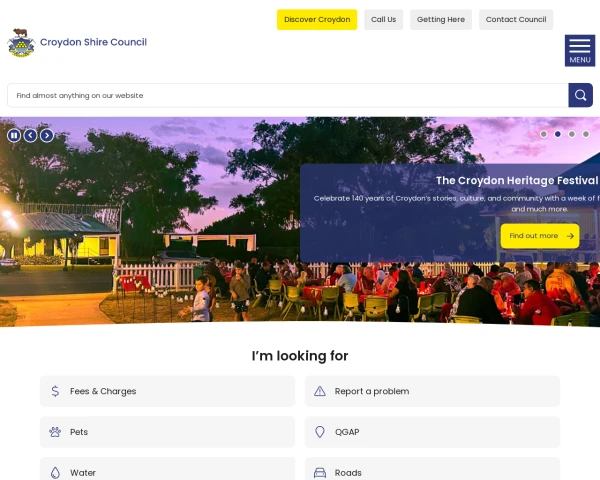600x480 pixels.
Task: Advance to the next slide arrow
Action: point(47,135)
